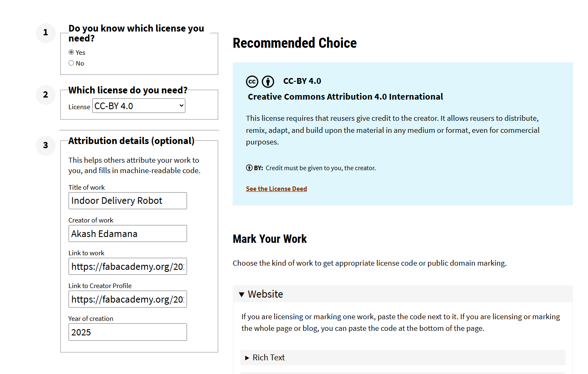Screen dimensions: 588x374
Task: Click the Creative Commons CC logo icon
Action: (x=252, y=82)
